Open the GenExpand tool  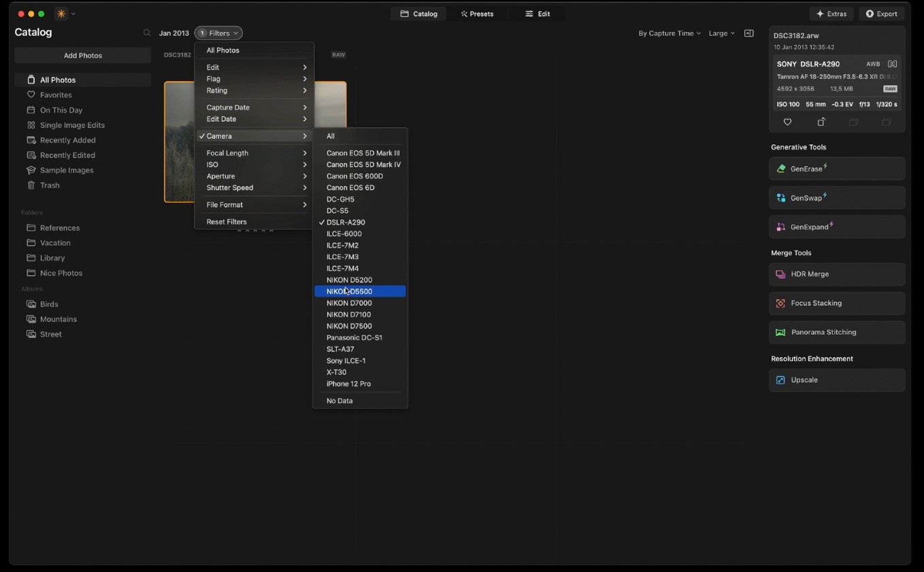(836, 227)
